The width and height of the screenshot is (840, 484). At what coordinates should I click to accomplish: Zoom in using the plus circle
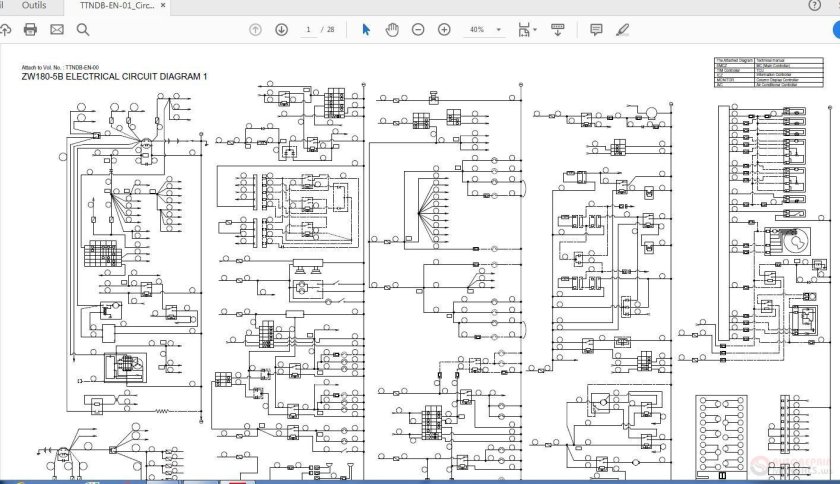pos(444,30)
